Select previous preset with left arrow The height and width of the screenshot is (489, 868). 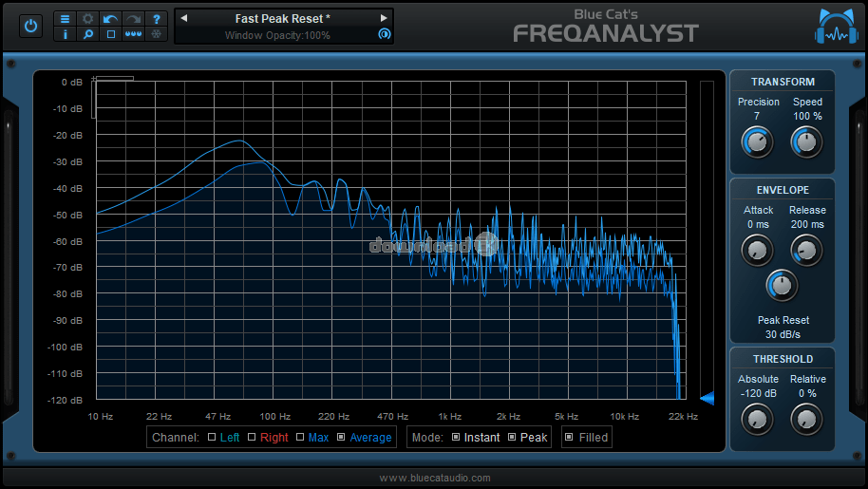coord(184,18)
